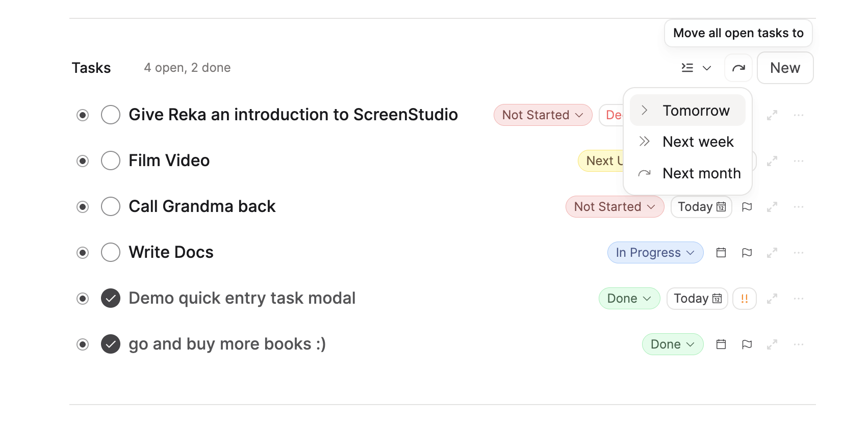Viewport: 868px width, 427px height.
Task: Open Not Started dropdown for Give Reka task
Action: (x=542, y=115)
